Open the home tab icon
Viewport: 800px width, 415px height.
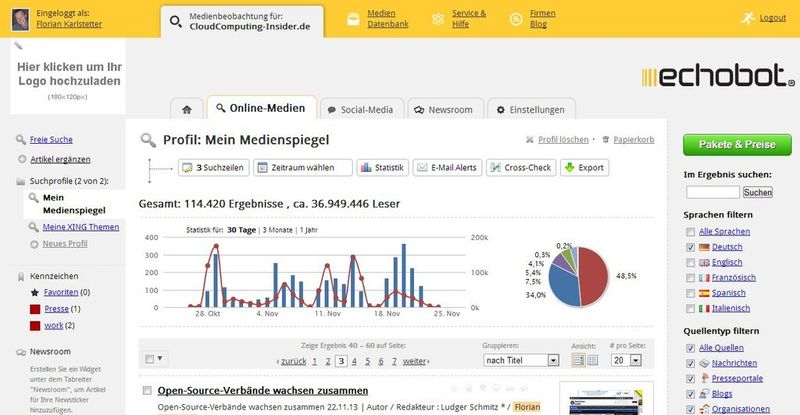(187, 109)
